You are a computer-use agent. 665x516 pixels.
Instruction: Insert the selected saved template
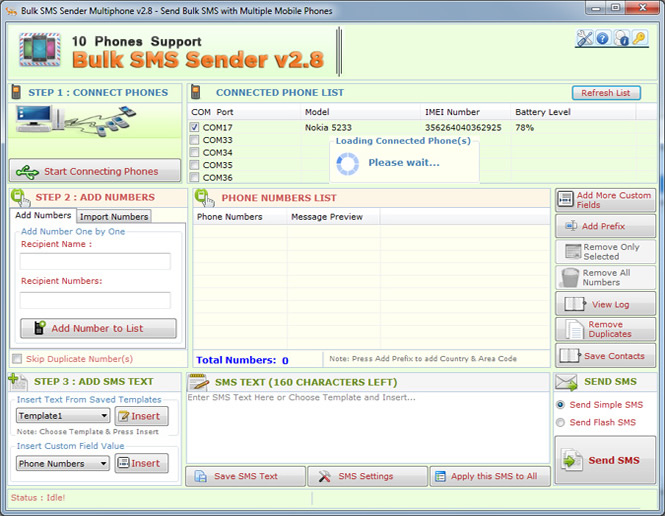pyautogui.click(x=141, y=416)
